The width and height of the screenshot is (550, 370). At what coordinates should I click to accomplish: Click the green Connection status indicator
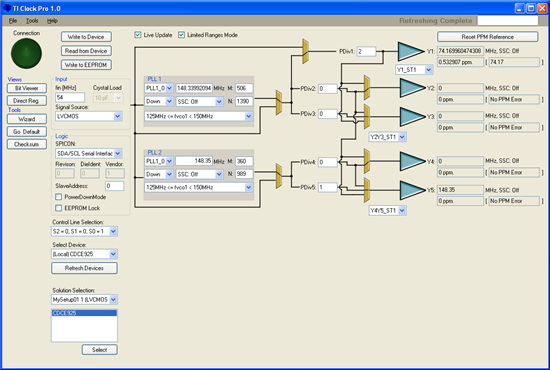pyautogui.click(x=26, y=53)
